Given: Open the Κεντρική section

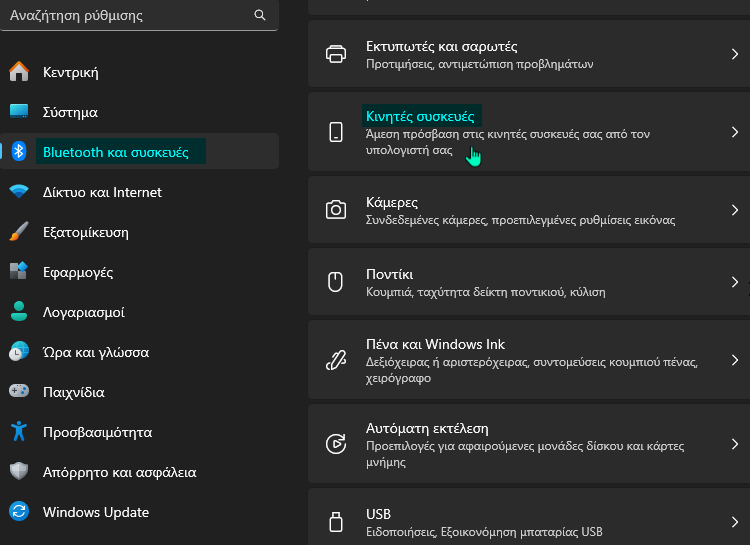Looking at the screenshot, I should [x=139, y=72].
